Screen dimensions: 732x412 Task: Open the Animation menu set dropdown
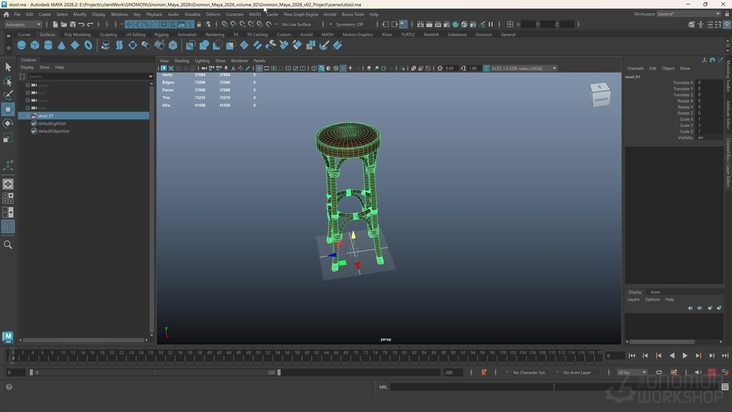coord(23,24)
